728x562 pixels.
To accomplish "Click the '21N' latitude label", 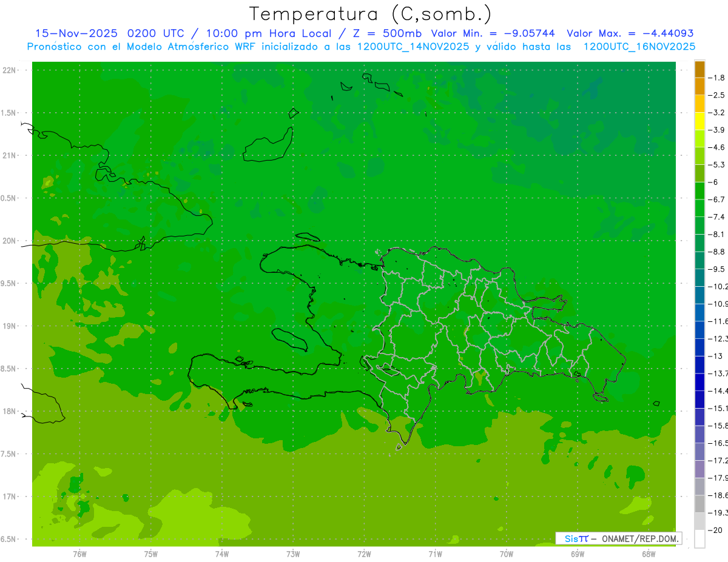I will point(8,156).
